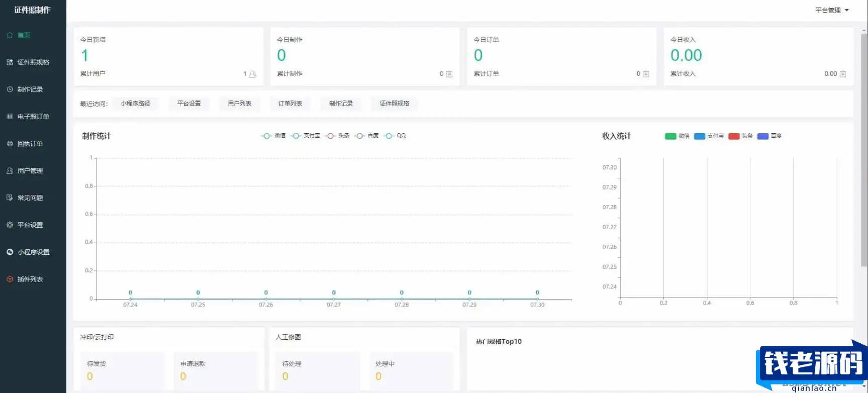
Task: Click the clipboard icon in 累计收入 row
Action: pos(843,74)
